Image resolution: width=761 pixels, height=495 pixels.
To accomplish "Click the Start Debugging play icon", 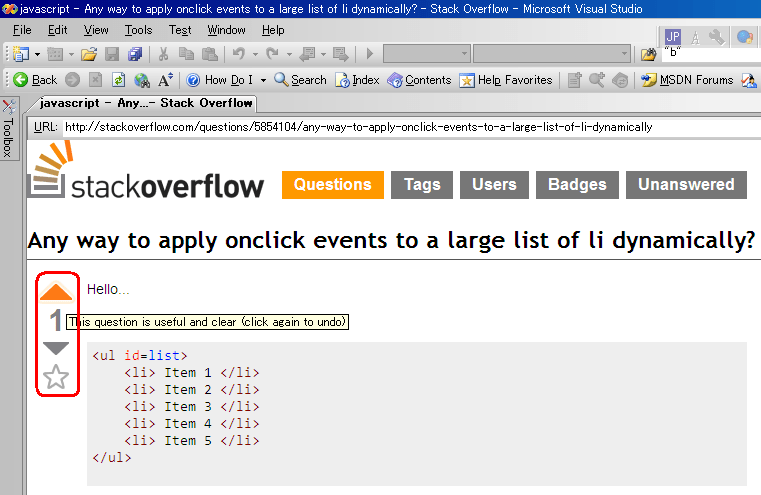I will [369, 54].
